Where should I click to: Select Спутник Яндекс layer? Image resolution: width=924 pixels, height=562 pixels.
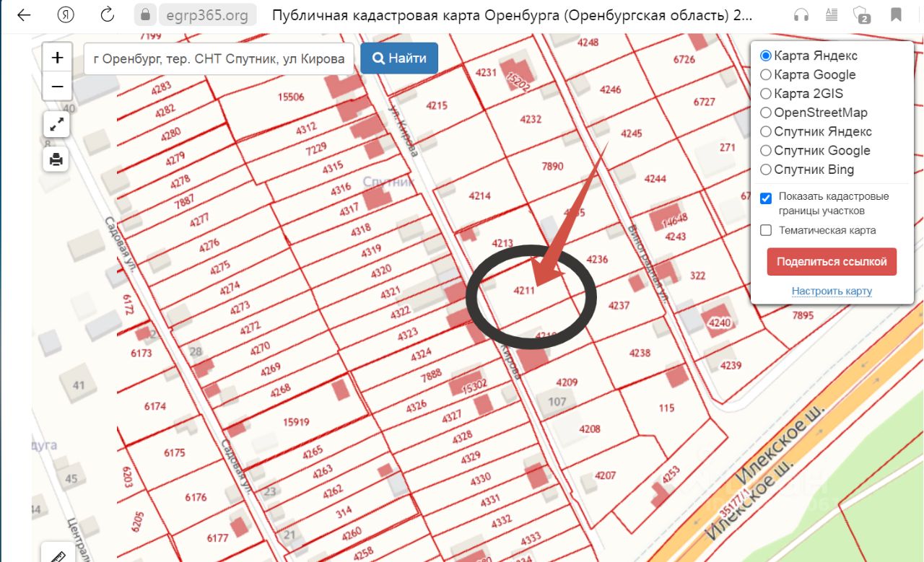tap(767, 131)
